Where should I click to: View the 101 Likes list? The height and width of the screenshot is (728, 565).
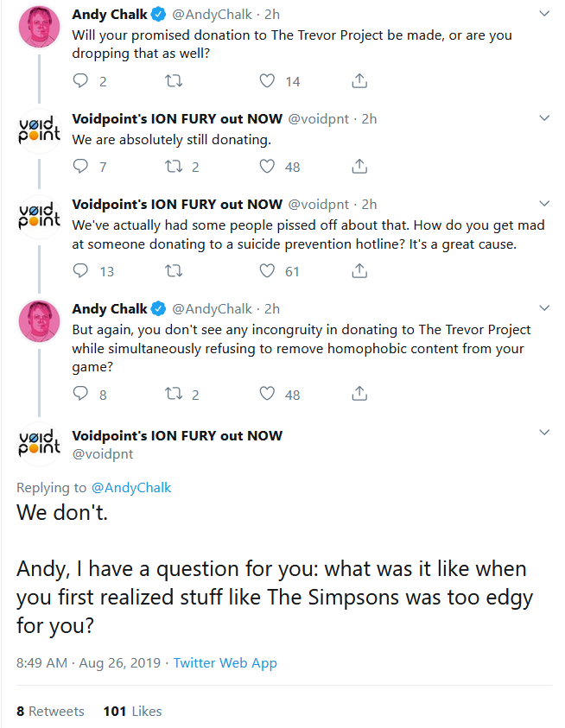[132, 711]
